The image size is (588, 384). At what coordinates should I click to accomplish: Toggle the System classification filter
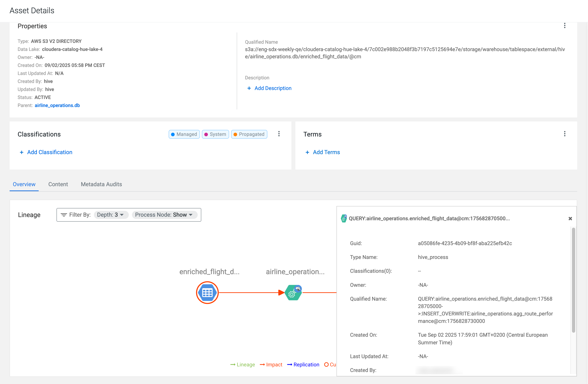point(215,134)
